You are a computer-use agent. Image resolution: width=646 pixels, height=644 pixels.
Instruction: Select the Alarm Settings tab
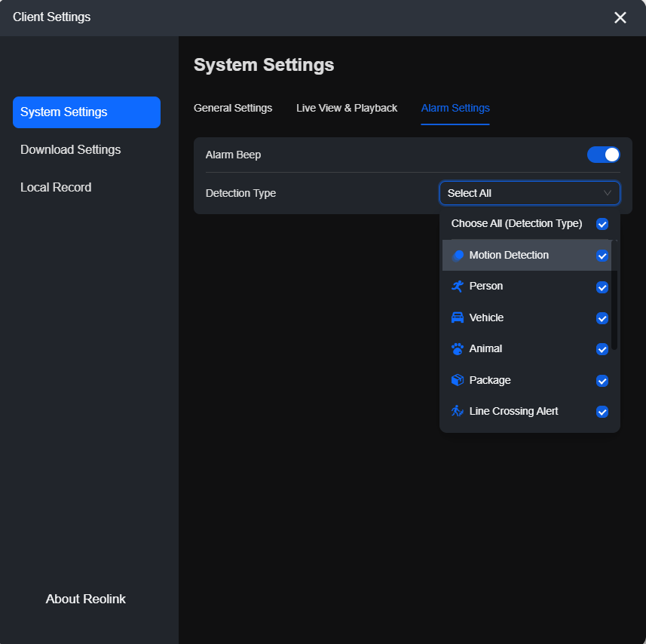coord(455,108)
